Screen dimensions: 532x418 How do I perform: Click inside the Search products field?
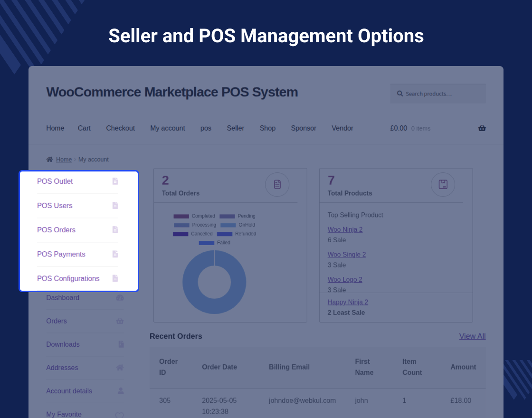(x=438, y=94)
